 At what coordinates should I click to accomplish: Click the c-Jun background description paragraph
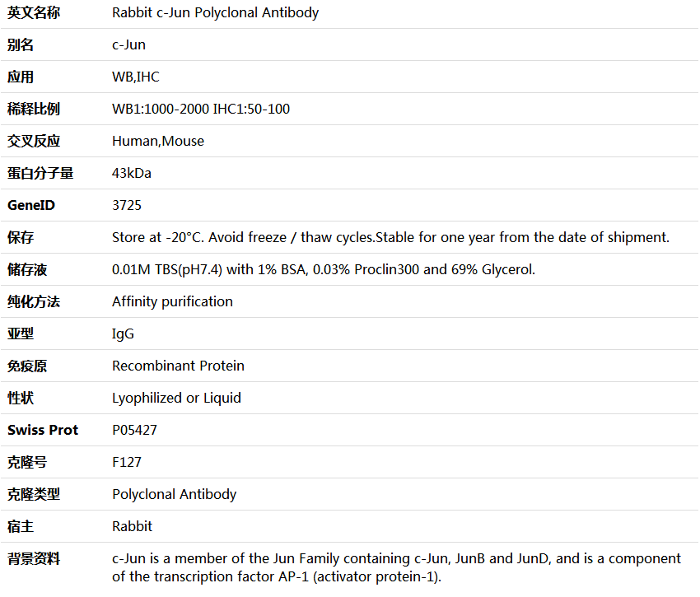(396, 567)
